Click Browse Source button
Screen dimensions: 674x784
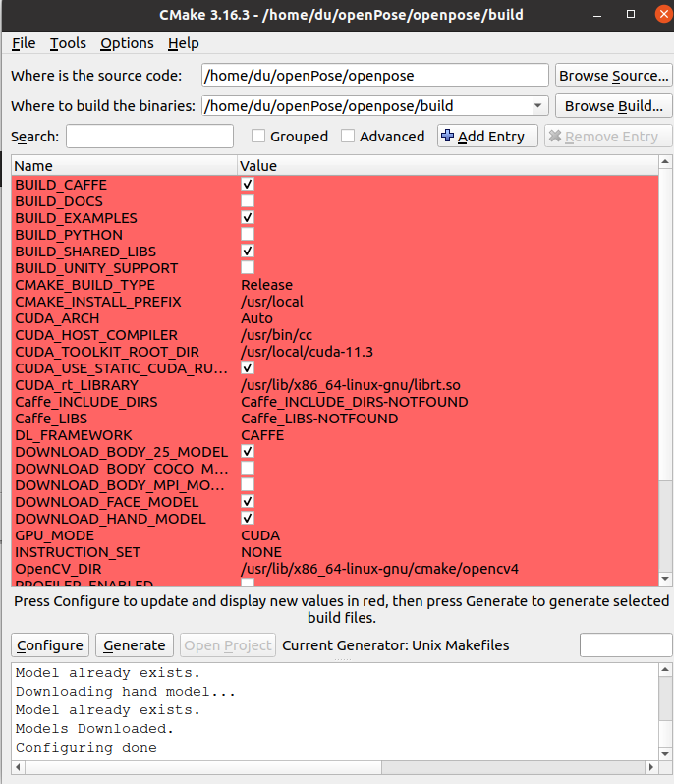tap(613, 76)
